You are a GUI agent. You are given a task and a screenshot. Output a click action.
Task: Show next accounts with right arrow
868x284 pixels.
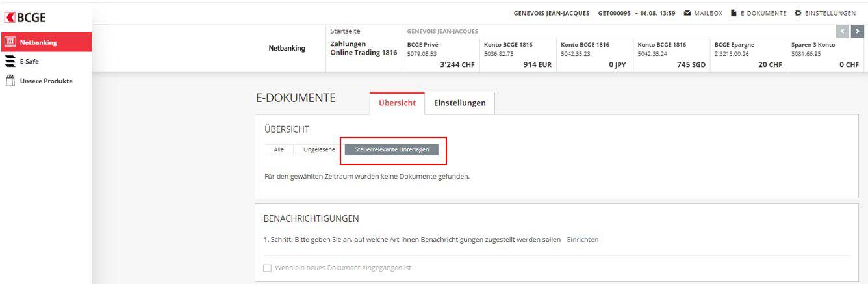(x=858, y=31)
